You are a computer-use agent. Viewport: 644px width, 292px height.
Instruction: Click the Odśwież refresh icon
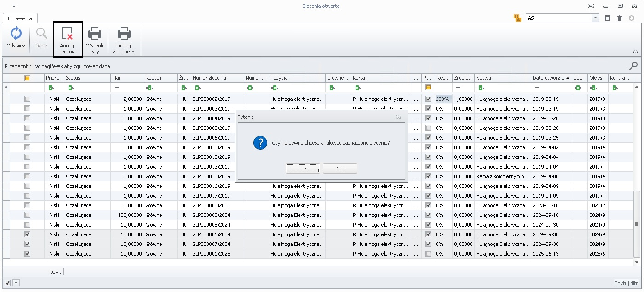(16, 34)
